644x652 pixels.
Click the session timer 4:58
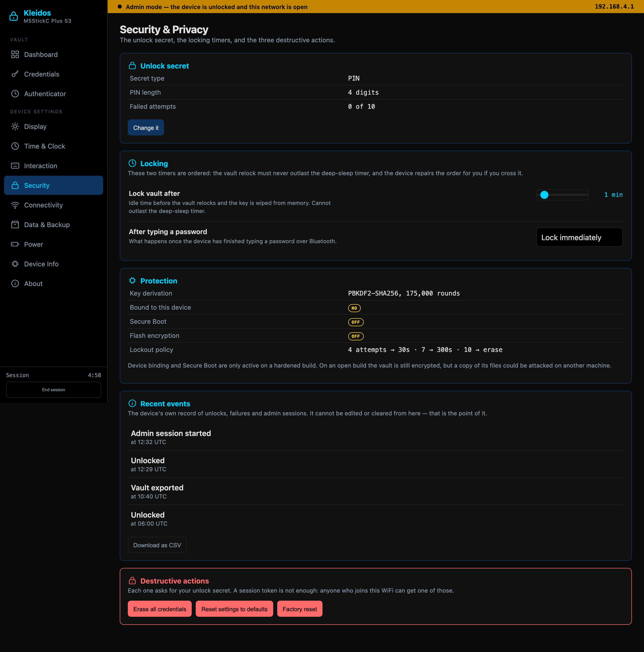click(94, 375)
